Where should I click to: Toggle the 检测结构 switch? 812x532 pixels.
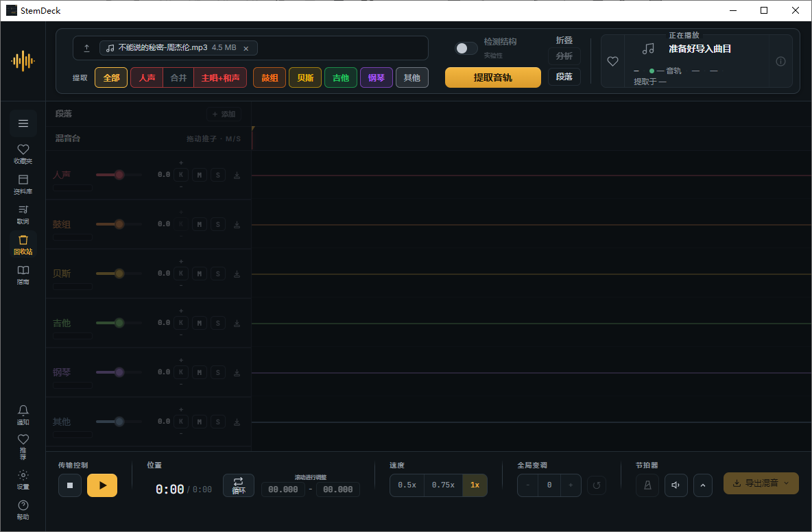[x=466, y=48]
